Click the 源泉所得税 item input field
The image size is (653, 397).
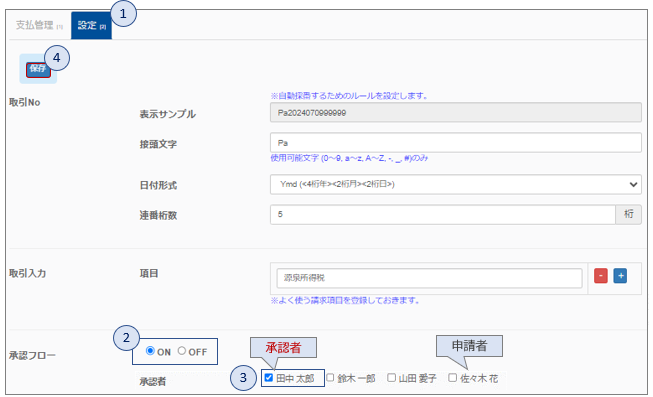point(429,278)
